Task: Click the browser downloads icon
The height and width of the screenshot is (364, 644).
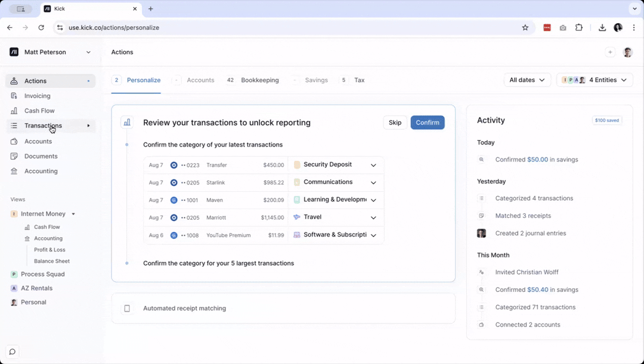Action: point(602,27)
